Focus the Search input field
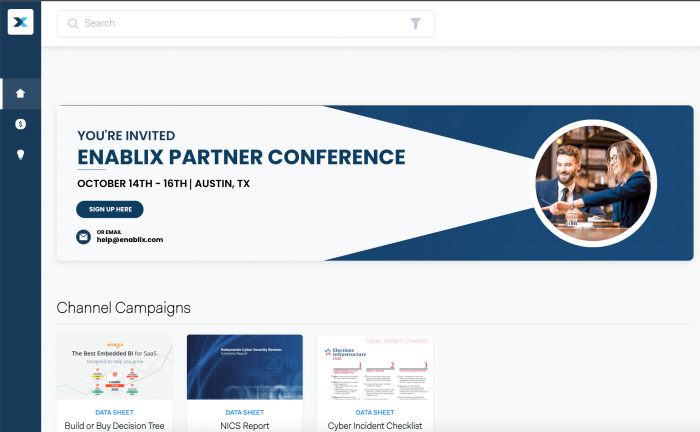This screenshot has width=700, height=432. 246,24
